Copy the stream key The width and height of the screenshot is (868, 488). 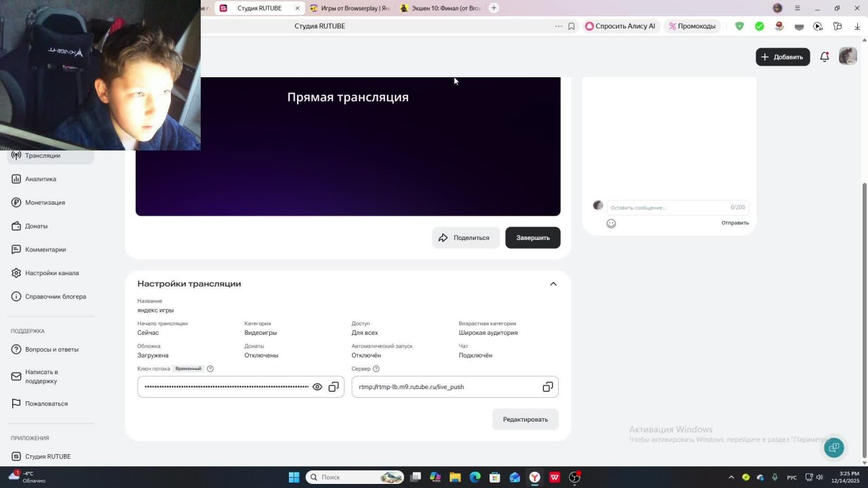(334, 387)
